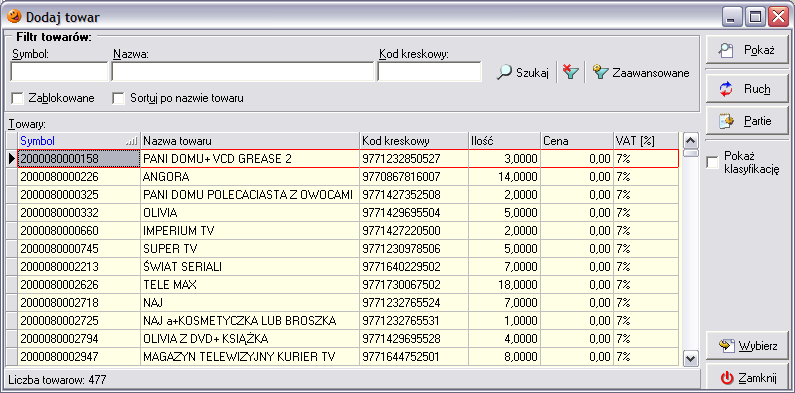
Task: Click the Dodaj towar title bar icon
Action: point(14,16)
